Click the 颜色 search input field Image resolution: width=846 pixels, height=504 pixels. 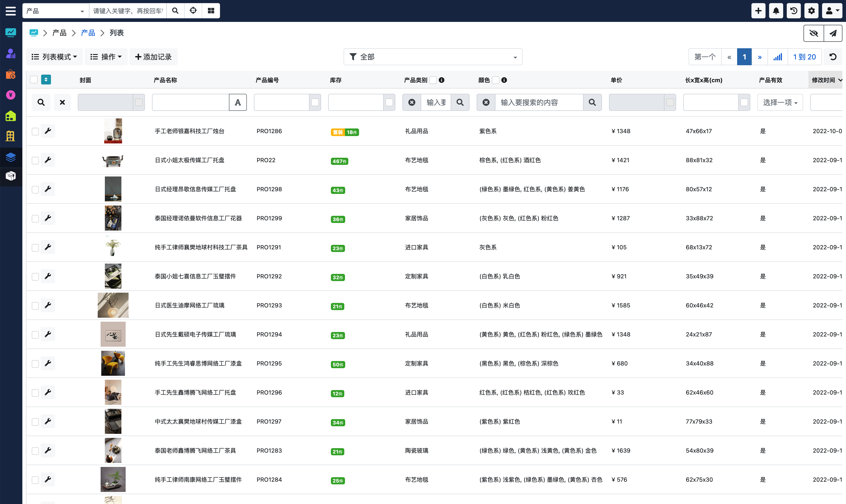click(539, 102)
